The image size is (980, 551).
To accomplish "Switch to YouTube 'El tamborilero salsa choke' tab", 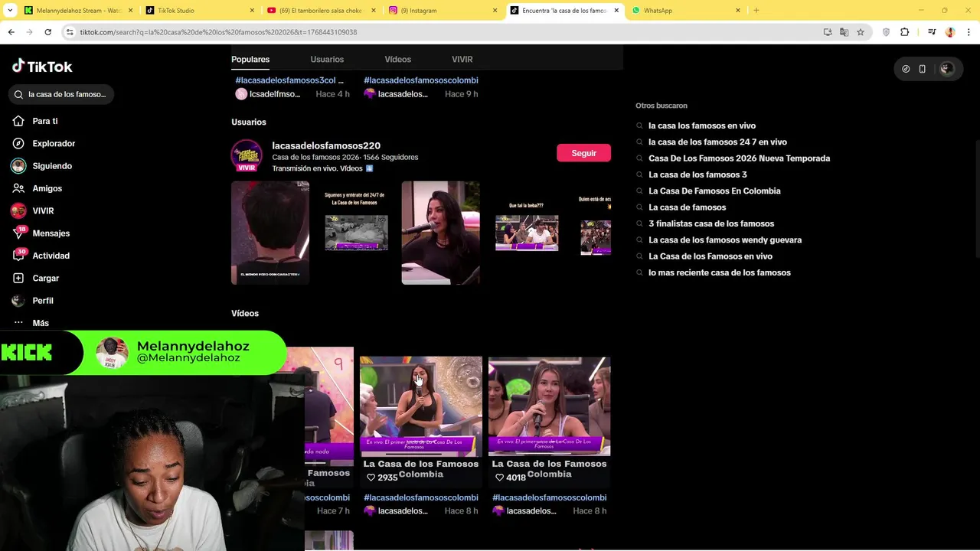I will point(322,10).
